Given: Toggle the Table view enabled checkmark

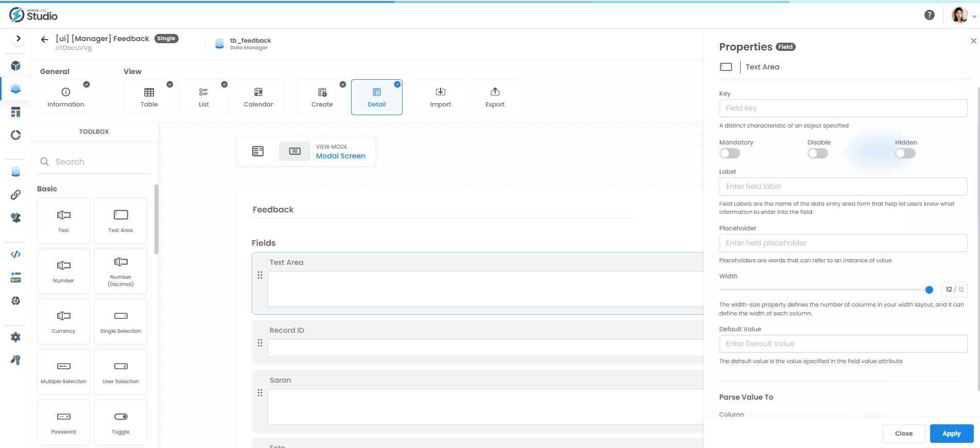Looking at the screenshot, I should 170,84.
